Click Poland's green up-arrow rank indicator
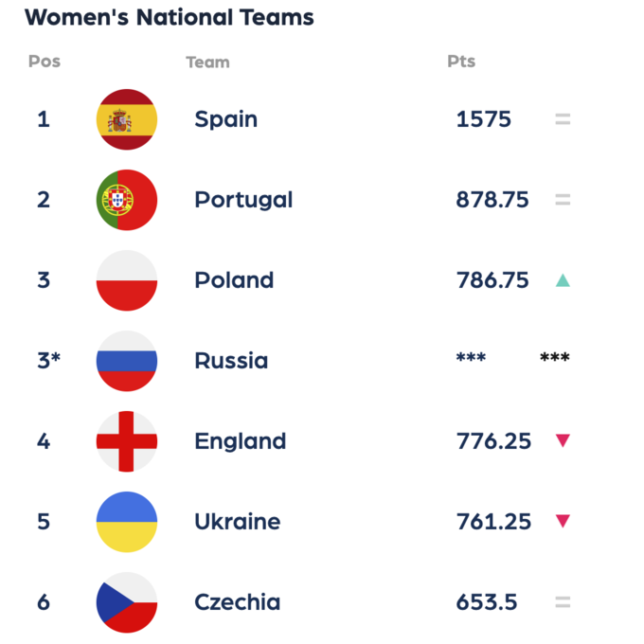 pos(563,280)
